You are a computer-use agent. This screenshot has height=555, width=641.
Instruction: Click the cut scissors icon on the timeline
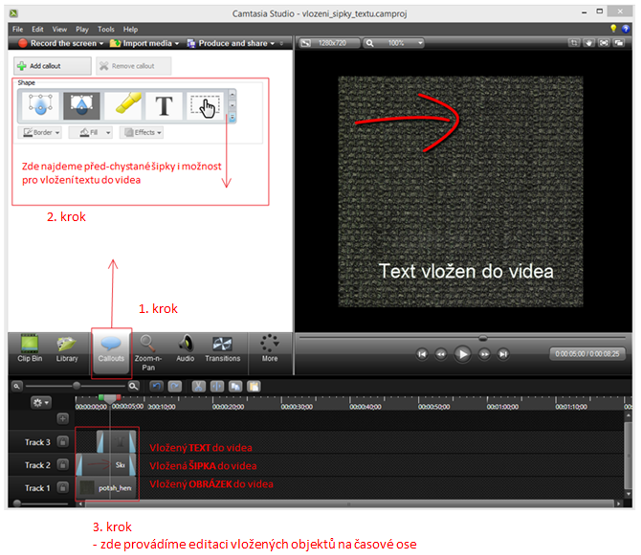click(x=199, y=384)
